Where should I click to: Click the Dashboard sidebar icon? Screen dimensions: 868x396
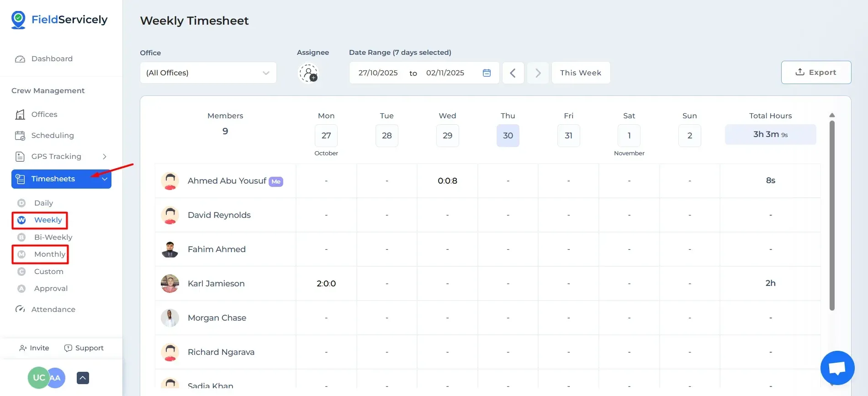(20, 59)
